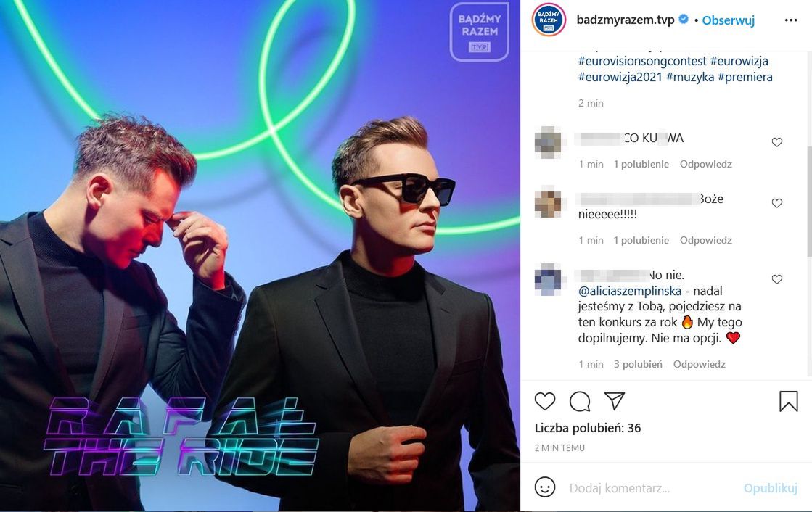The image size is (812, 512).
Task: Open the #premiera hashtag link
Action: click(745, 77)
